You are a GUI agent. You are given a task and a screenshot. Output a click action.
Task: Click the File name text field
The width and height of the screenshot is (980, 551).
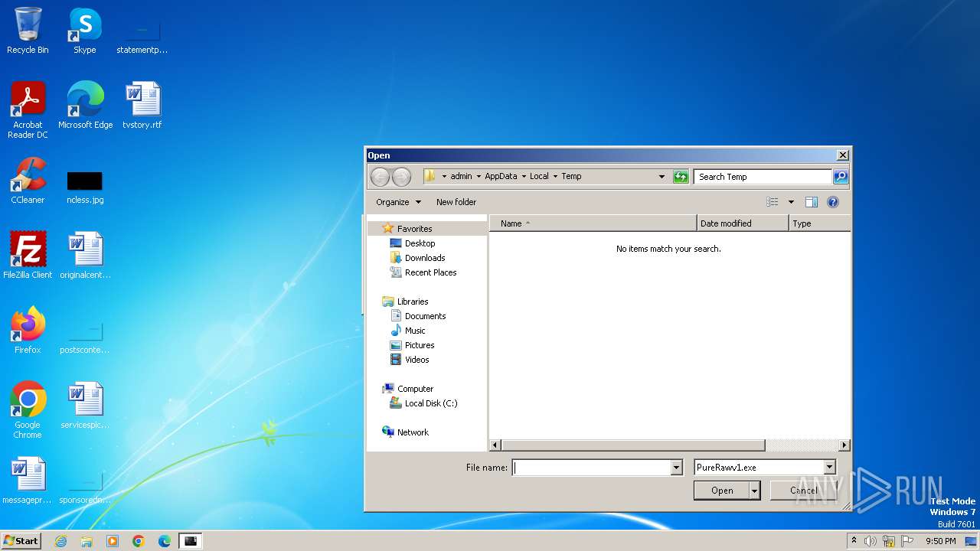coord(591,468)
